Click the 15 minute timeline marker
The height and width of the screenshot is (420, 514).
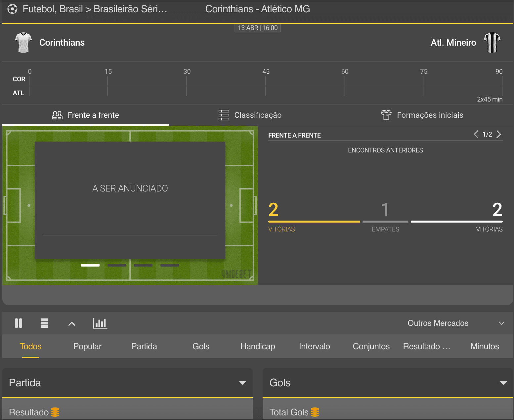(108, 71)
